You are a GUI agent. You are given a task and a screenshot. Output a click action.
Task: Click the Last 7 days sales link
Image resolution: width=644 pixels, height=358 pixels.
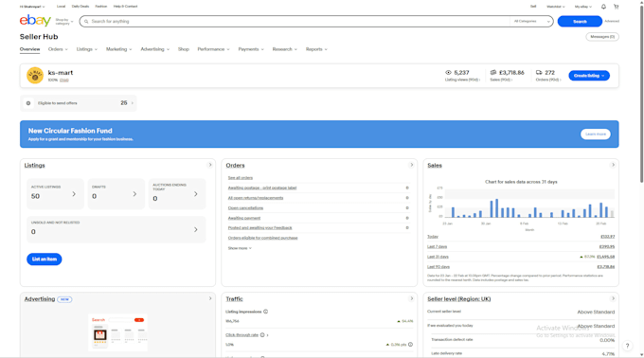(x=437, y=247)
